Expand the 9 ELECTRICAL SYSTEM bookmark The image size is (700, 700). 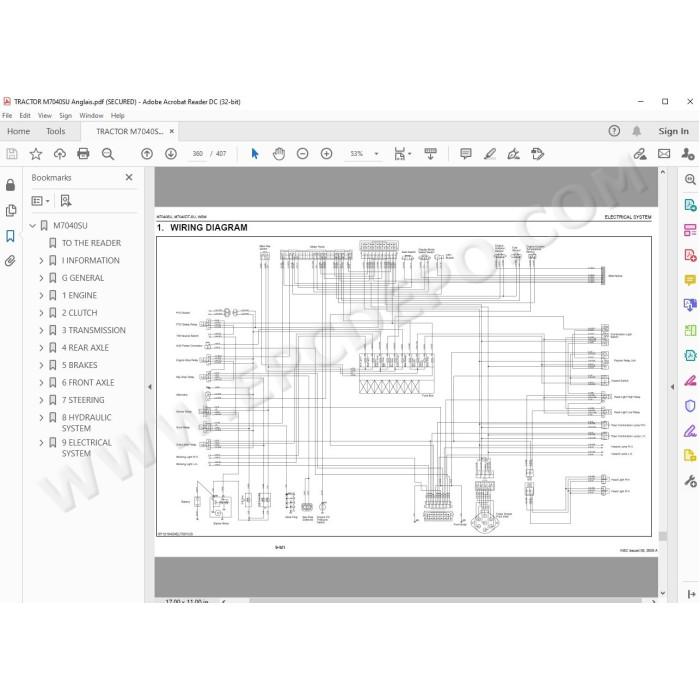[41, 443]
